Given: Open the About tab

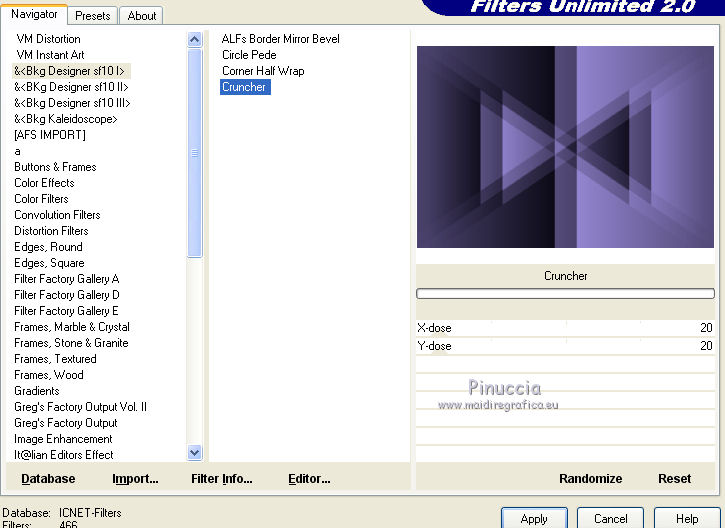Looking at the screenshot, I should 141,16.
